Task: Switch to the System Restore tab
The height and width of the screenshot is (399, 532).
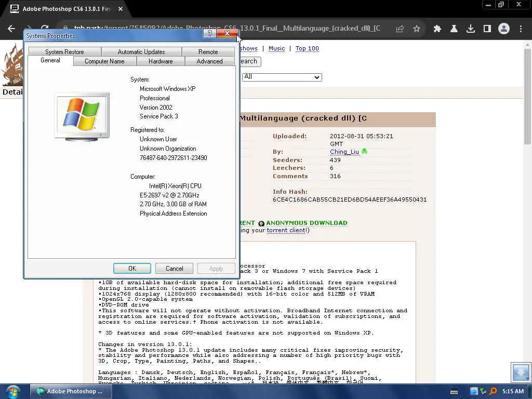Action: click(x=64, y=52)
